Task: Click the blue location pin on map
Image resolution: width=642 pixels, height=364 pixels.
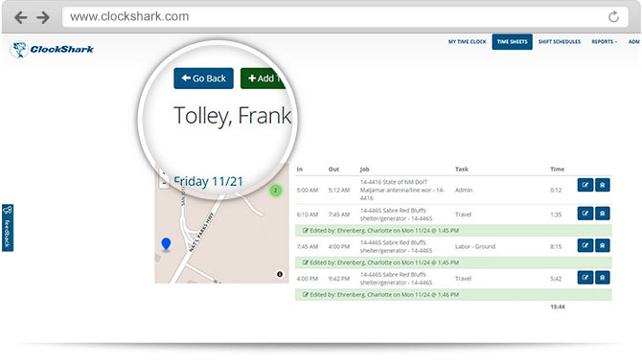Action: pos(166,243)
